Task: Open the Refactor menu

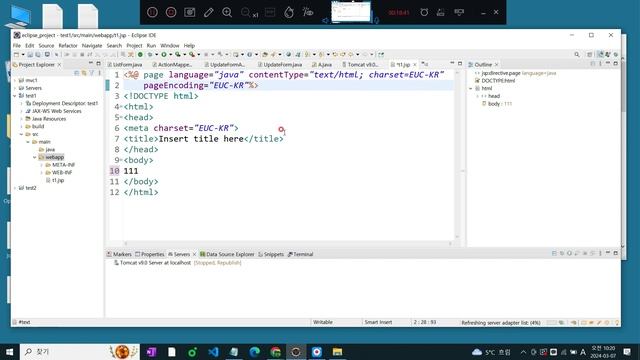Action: pyautogui.click(x=68, y=46)
